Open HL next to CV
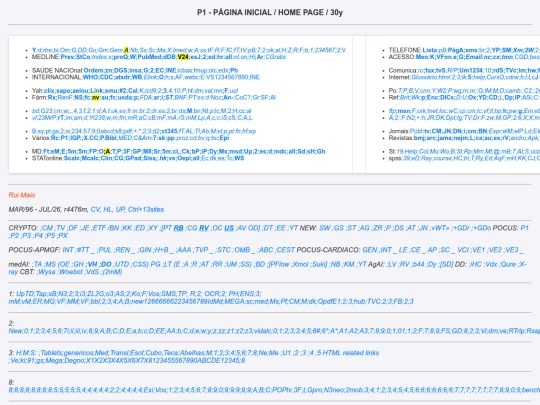 coord(108,209)
